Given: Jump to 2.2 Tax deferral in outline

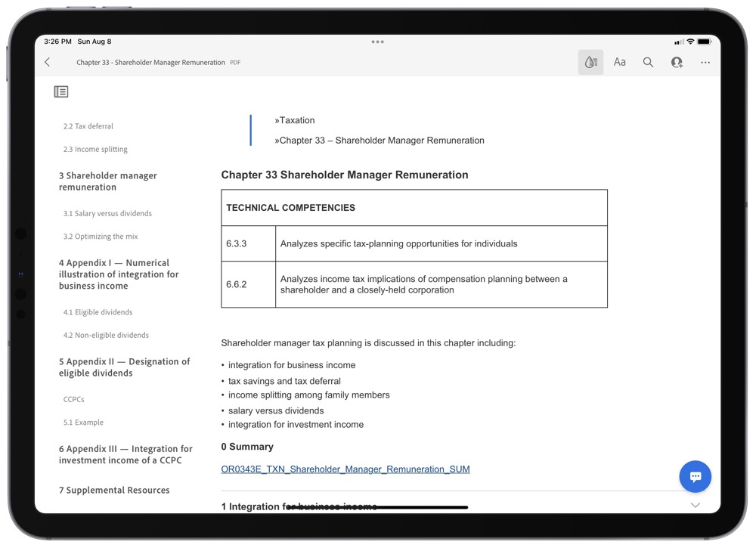Looking at the screenshot, I should 88,126.
